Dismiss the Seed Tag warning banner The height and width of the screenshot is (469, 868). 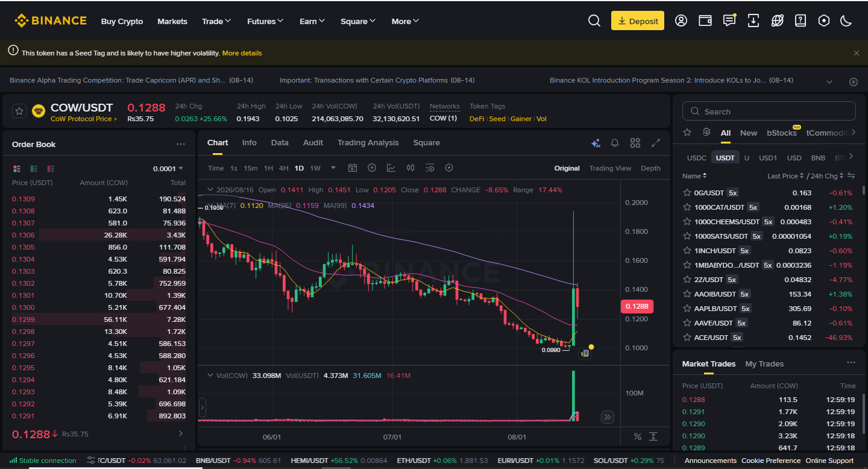pyautogui.click(x=857, y=53)
